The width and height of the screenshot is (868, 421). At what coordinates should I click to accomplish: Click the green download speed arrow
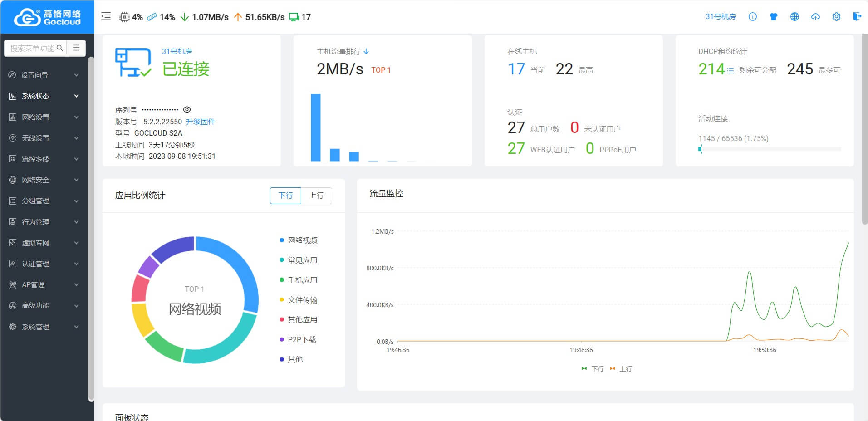click(185, 17)
